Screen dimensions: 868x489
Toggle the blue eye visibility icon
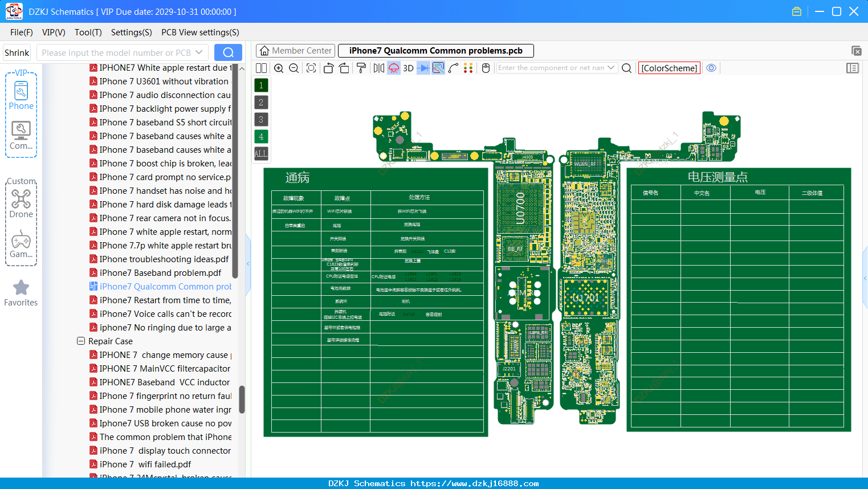point(711,68)
